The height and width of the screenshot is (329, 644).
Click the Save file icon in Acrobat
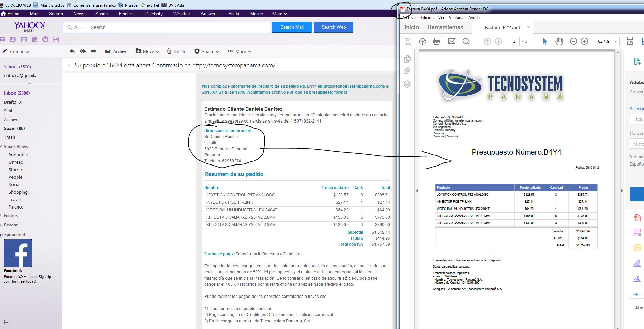[x=408, y=41]
